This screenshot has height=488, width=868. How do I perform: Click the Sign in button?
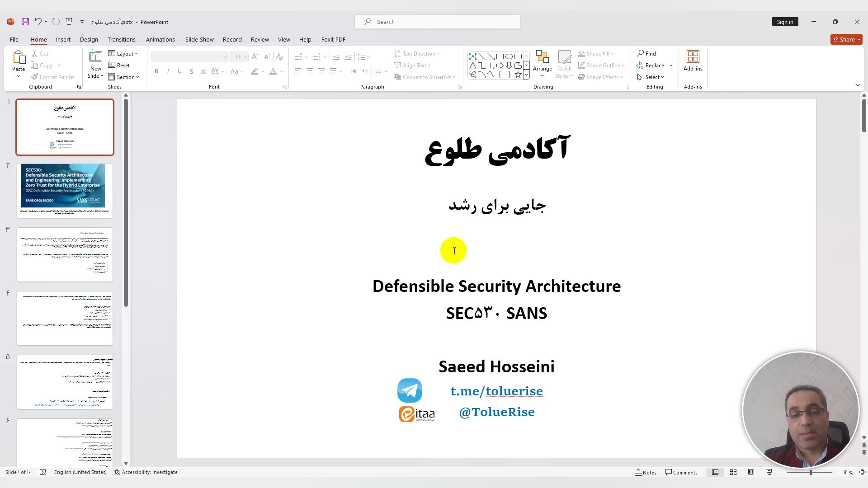click(785, 22)
